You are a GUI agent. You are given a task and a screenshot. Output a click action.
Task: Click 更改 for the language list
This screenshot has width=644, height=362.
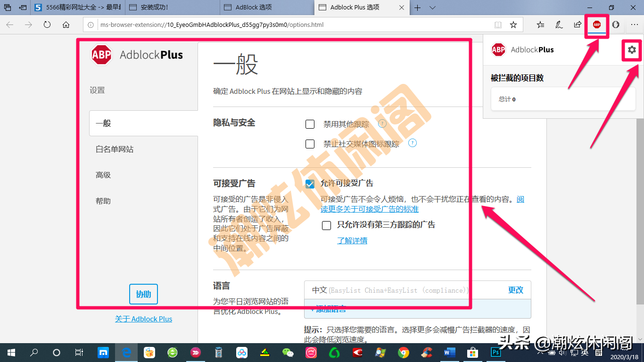pos(516,290)
